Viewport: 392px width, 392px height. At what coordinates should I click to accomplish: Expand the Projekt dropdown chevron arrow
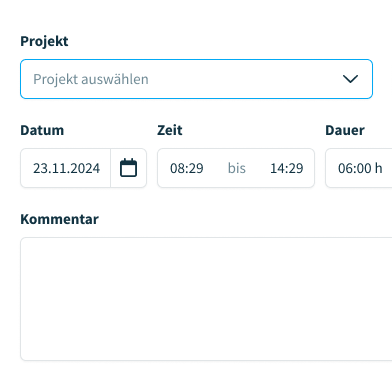click(x=350, y=79)
